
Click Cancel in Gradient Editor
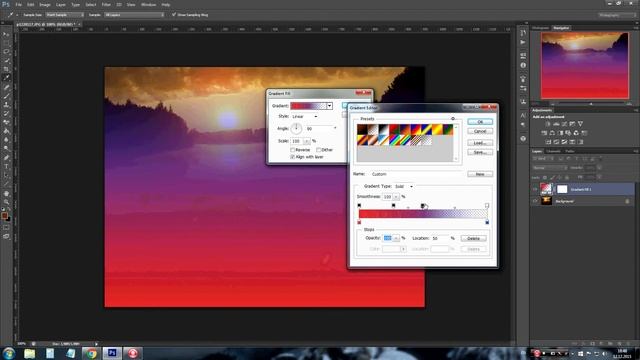coord(480,131)
